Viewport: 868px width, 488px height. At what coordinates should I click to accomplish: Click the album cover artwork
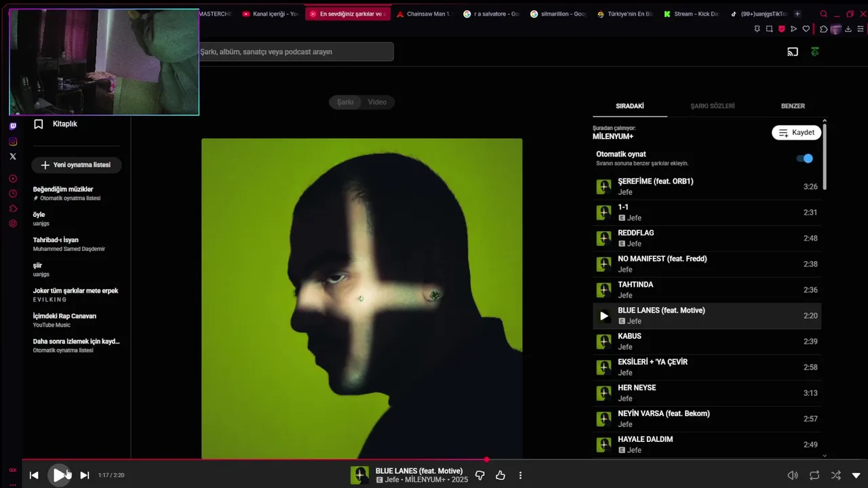(x=361, y=298)
